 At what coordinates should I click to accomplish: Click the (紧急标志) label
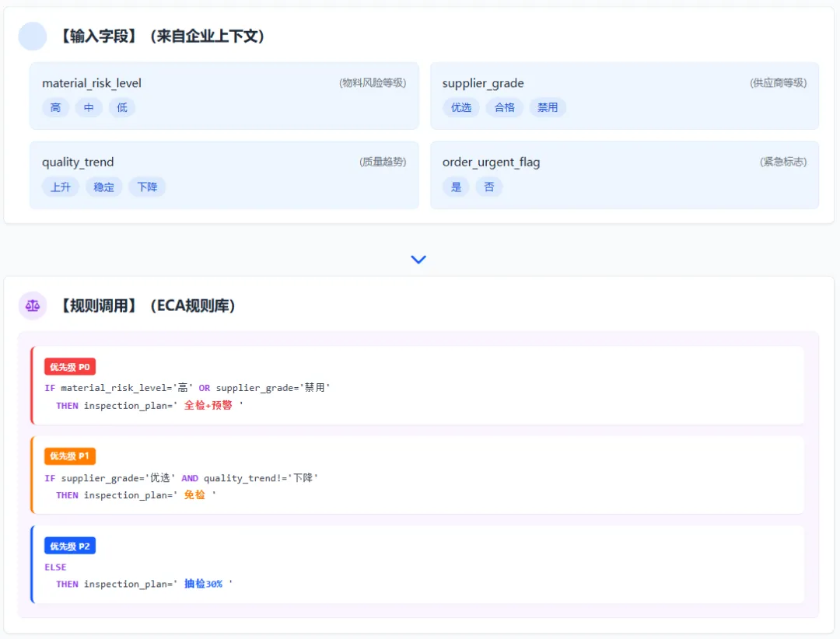[783, 162]
